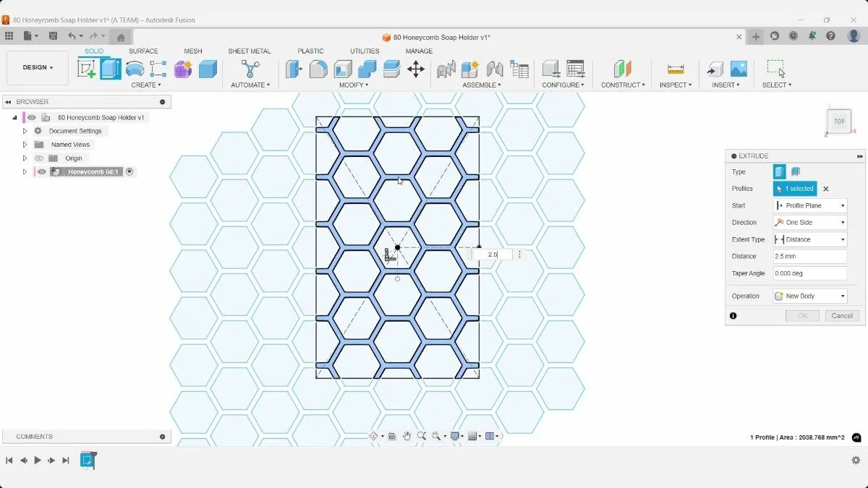Image resolution: width=868 pixels, height=488 pixels.
Task: Click the Insert Derive icon
Action: pos(715,69)
